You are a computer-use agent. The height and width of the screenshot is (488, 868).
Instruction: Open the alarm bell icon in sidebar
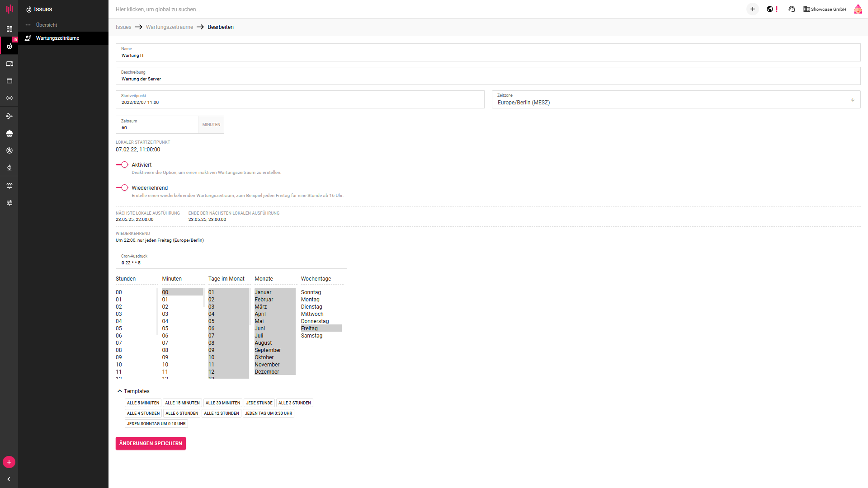[9, 186]
